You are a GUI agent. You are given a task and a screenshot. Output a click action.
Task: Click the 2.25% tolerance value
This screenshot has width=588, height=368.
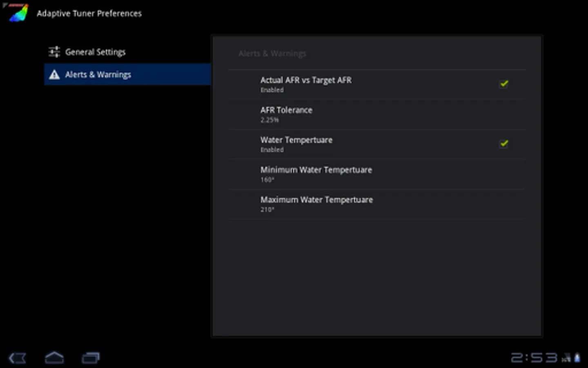pos(269,120)
